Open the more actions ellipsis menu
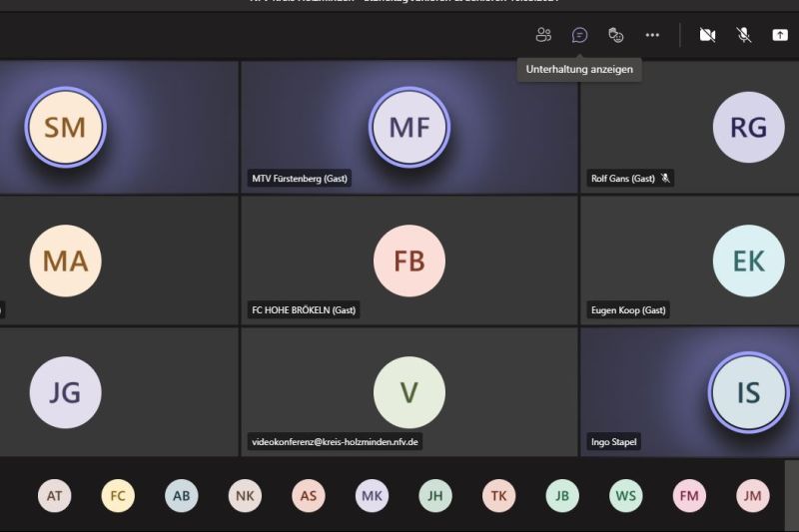This screenshot has width=799, height=532. (652, 35)
